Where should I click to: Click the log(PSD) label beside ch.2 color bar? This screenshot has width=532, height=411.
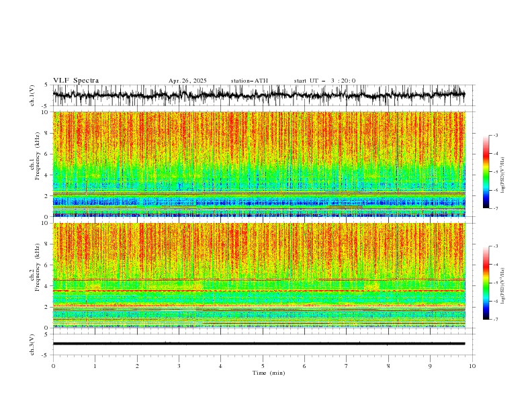(503, 286)
